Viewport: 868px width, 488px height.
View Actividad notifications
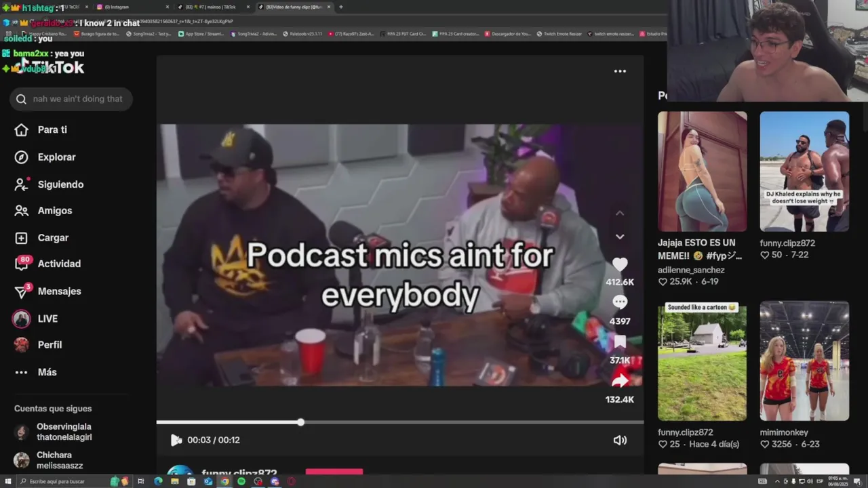point(47,264)
